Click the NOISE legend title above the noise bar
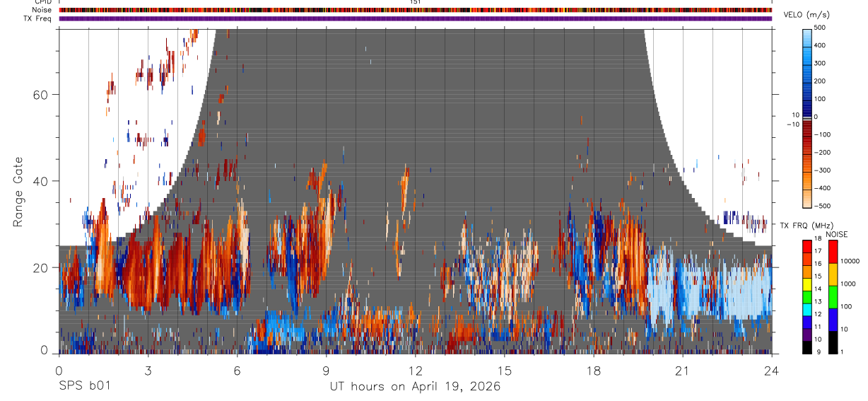 click(837, 234)
